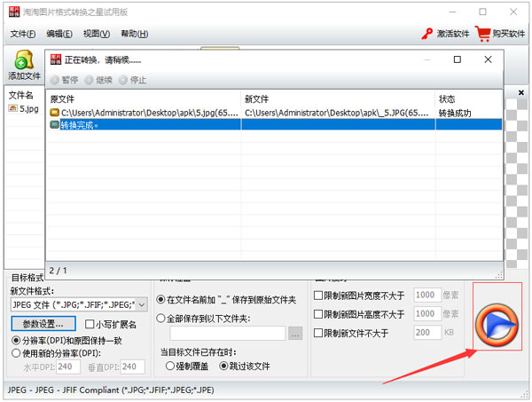Open the File (文件) menu
532x402 pixels.
click(23, 34)
